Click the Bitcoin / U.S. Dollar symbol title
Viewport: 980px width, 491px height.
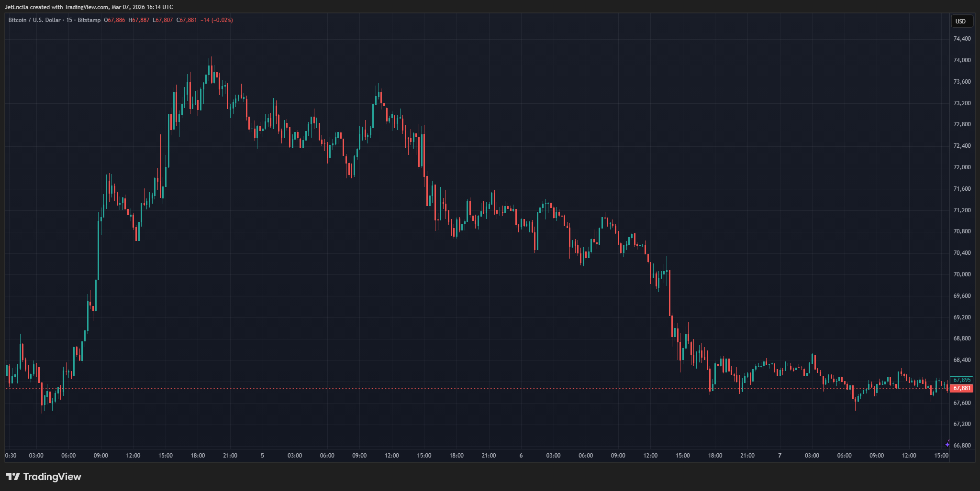tap(34, 20)
